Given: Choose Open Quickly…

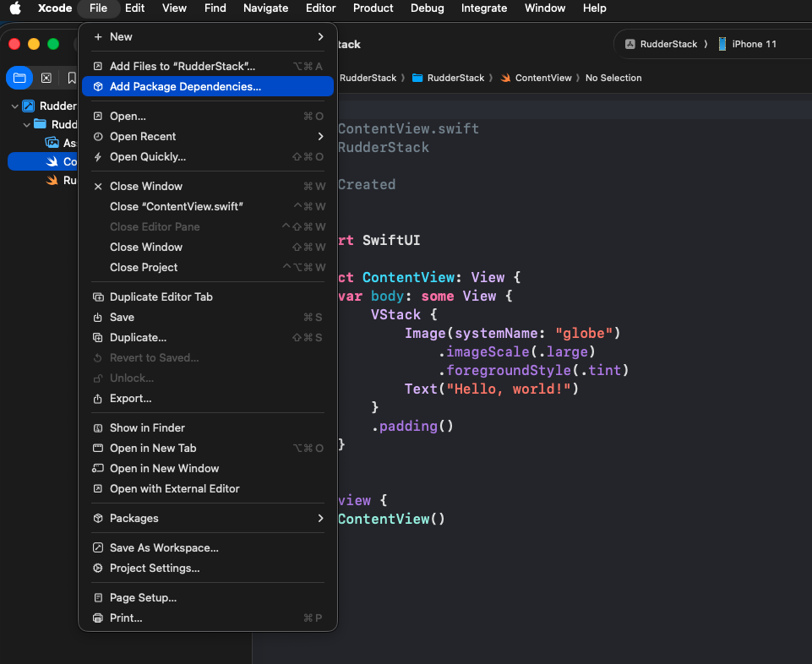Looking at the screenshot, I should coord(208,156).
